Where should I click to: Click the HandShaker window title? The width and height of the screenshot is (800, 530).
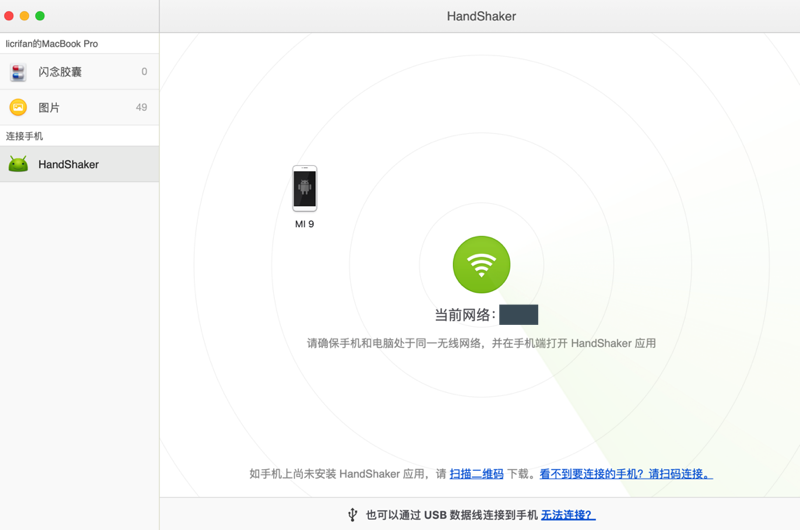(481, 16)
